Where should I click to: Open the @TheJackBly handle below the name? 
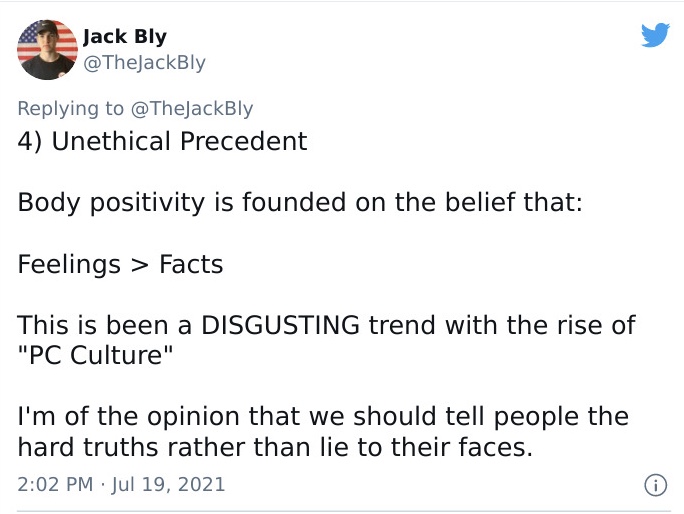click(144, 63)
